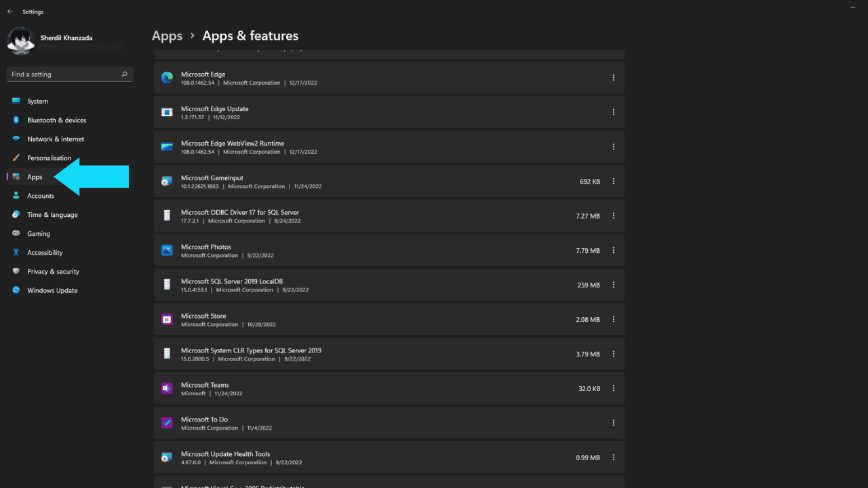
Task: Open the System settings page
Action: [70, 101]
